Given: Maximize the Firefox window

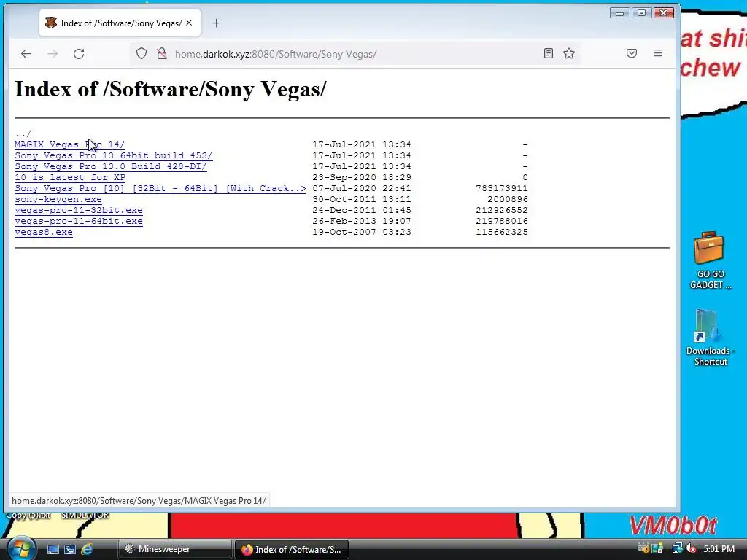Looking at the screenshot, I should (x=641, y=13).
